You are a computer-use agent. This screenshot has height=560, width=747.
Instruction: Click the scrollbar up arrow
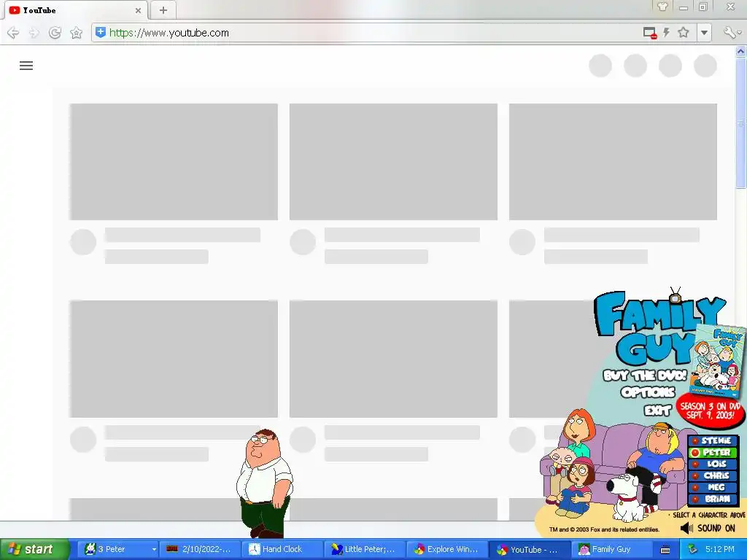coord(741,51)
